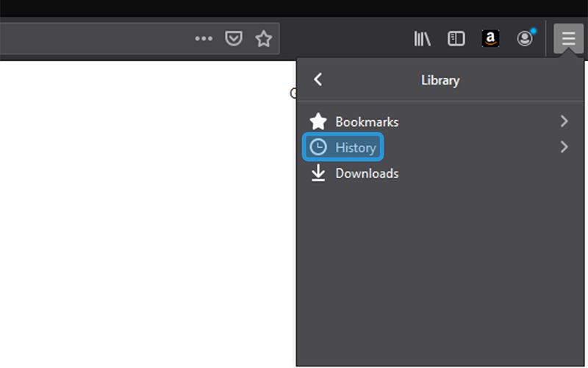Open Downloads from Library menu
This screenshot has height=368, width=588.
(x=440, y=173)
